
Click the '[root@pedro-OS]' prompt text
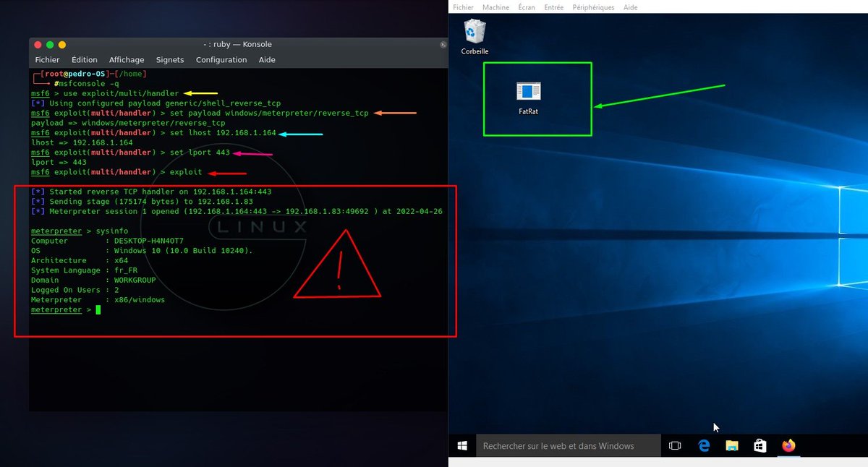pos(75,74)
